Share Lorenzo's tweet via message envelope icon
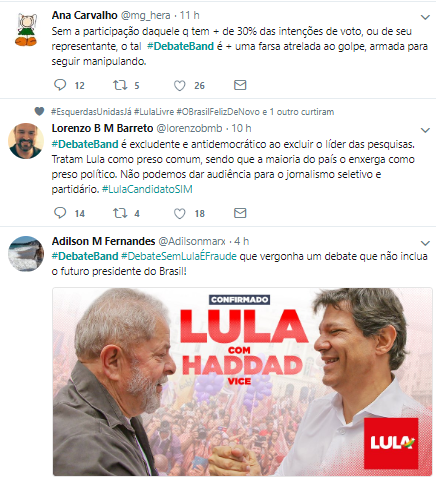Image resolution: width=436 pixels, height=483 pixels. 240,213
